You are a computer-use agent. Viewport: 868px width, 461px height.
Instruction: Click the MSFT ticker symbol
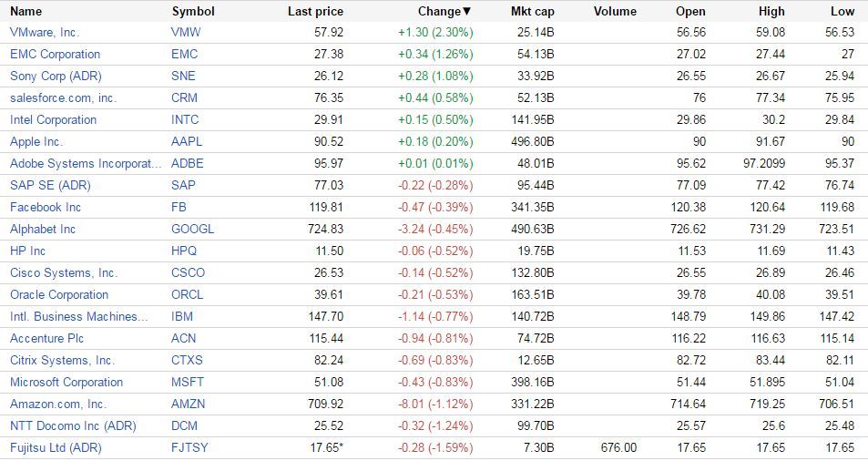(x=187, y=382)
